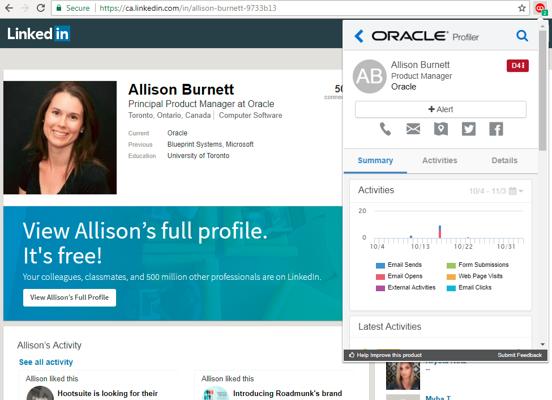The image size is (552, 400).
Task: Click the D4 lead score badge
Action: [518, 66]
